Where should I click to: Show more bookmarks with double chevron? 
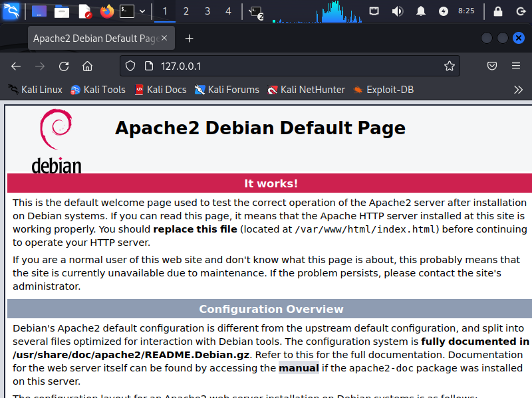[x=518, y=90]
